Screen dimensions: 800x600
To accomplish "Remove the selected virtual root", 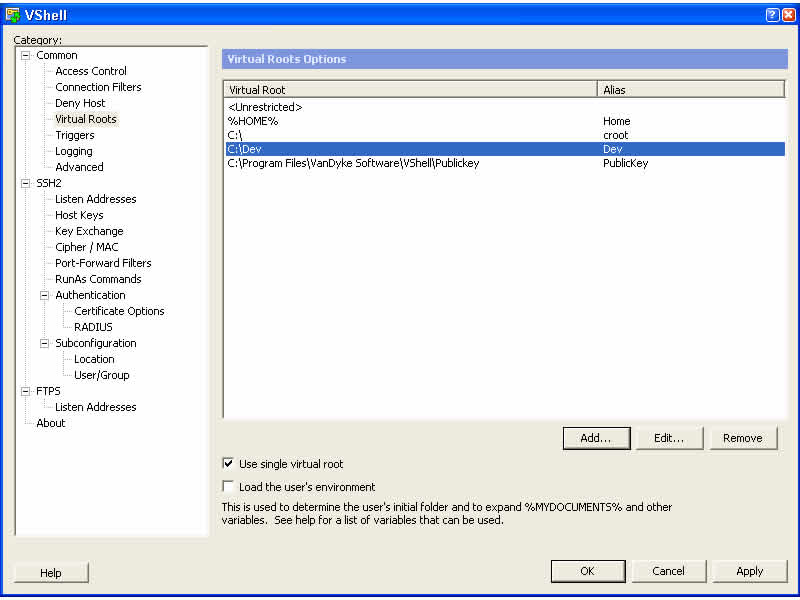I will point(742,438).
